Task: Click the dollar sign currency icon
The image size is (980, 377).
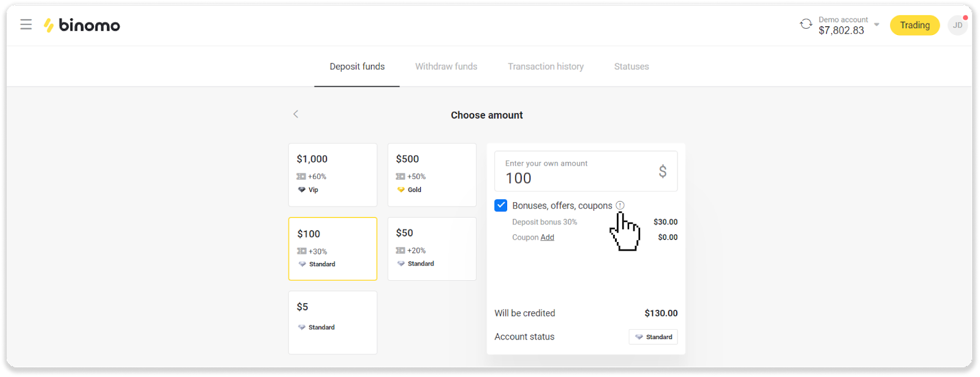Action: point(662,172)
